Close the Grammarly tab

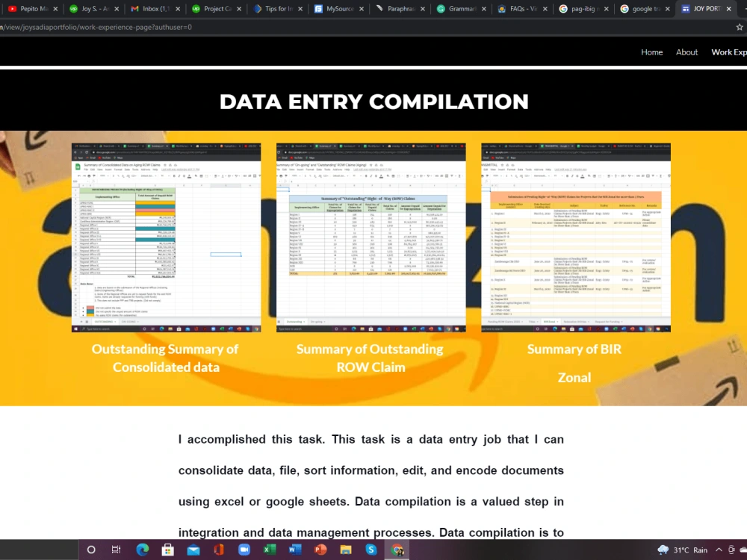(x=483, y=8)
